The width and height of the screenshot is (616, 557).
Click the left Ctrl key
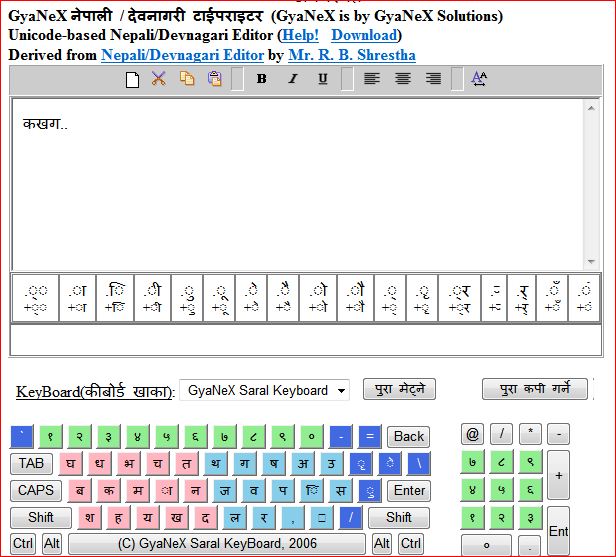(x=23, y=544)
